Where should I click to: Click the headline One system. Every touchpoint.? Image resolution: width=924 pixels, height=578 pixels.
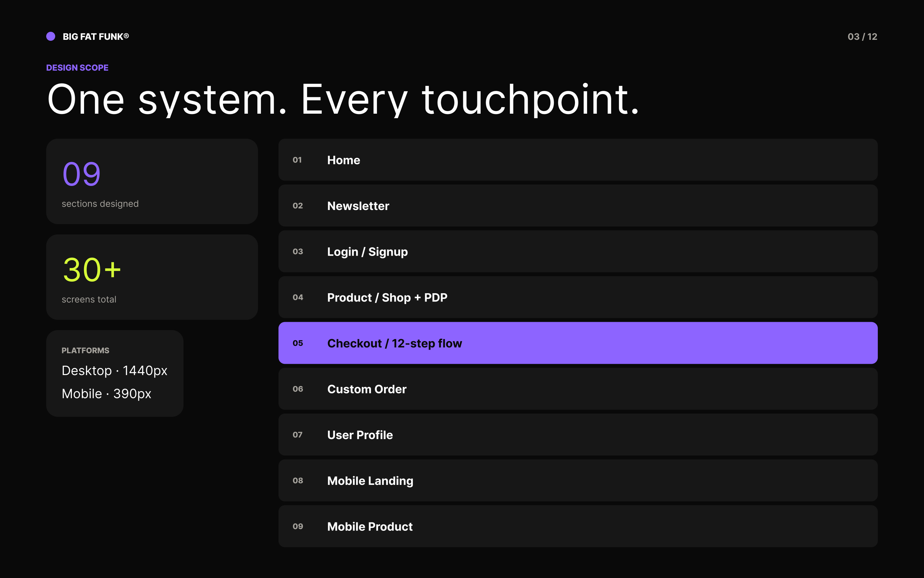343,100
